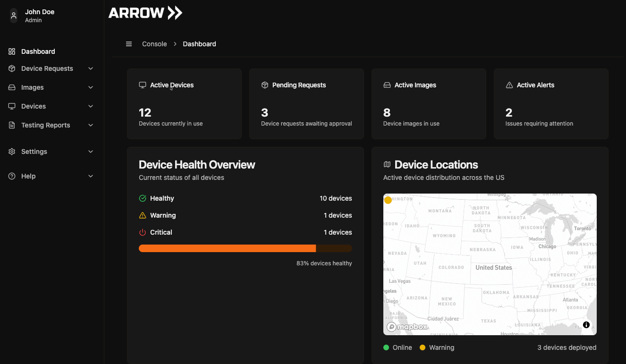Viewport: 626px width, 364px height.
Task: Click the John Doe avatar icon
Action: click(13, 16)
